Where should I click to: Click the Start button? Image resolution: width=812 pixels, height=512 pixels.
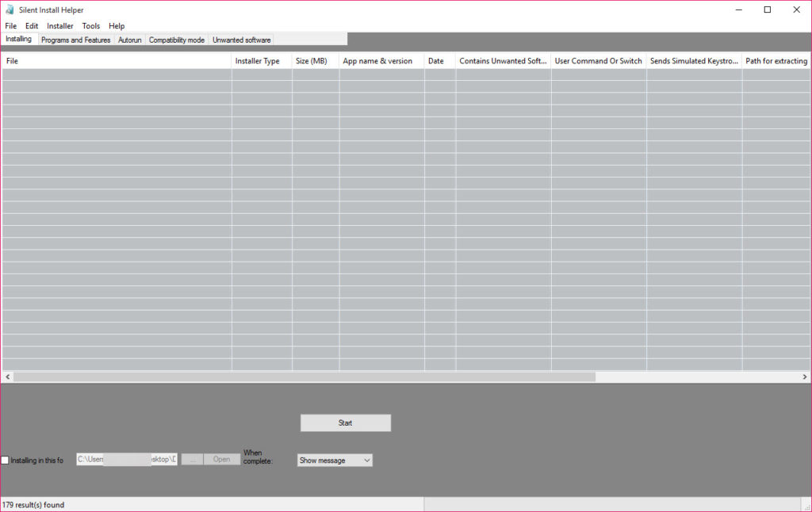[346, 423]
